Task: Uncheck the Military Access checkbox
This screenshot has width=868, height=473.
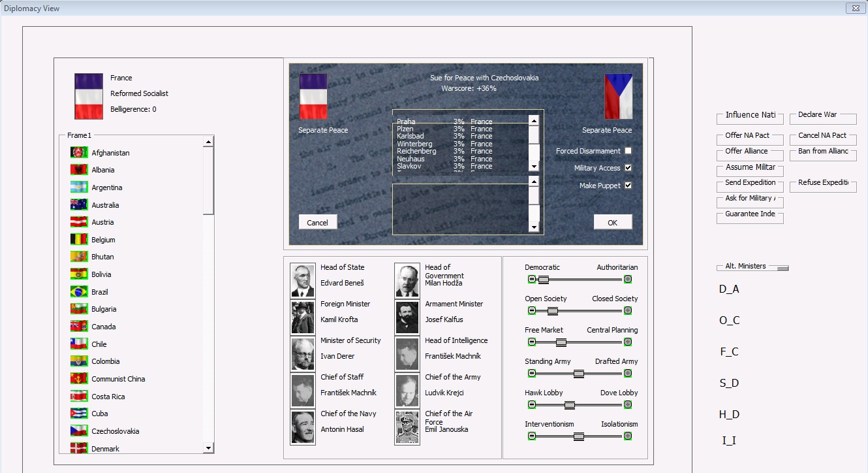Action: click(x=628, y=168)
